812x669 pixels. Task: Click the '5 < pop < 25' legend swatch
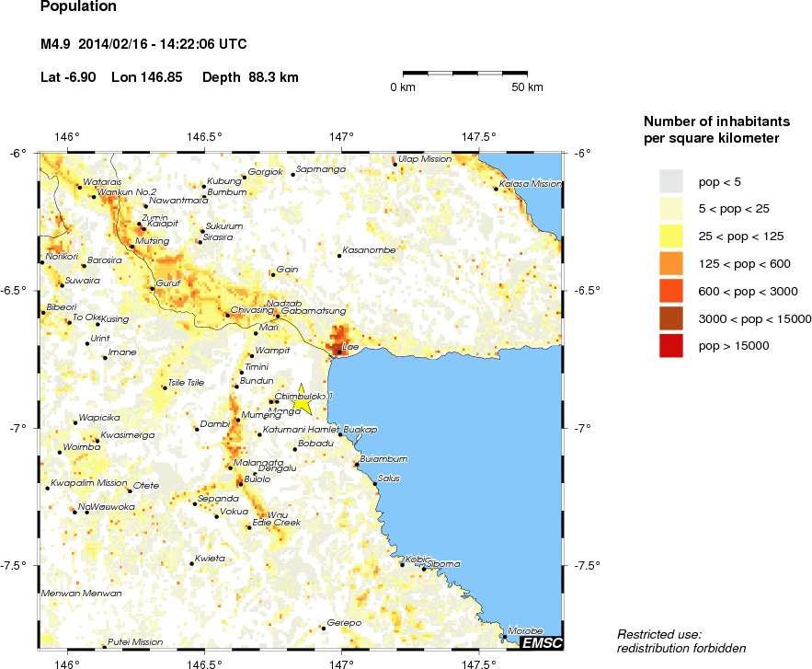tap(673, 208)
